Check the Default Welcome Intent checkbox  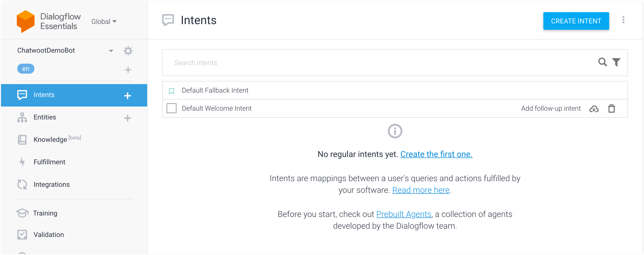172,108
